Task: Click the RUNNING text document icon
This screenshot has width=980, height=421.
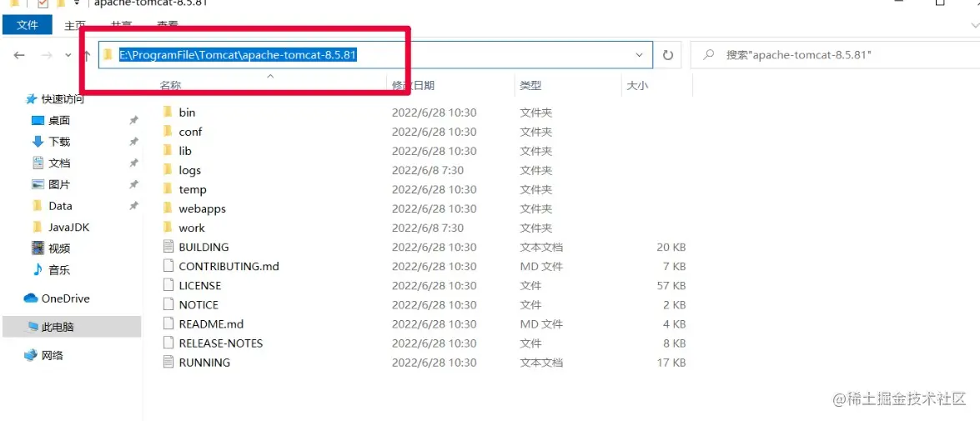Action: coord(168,363)
